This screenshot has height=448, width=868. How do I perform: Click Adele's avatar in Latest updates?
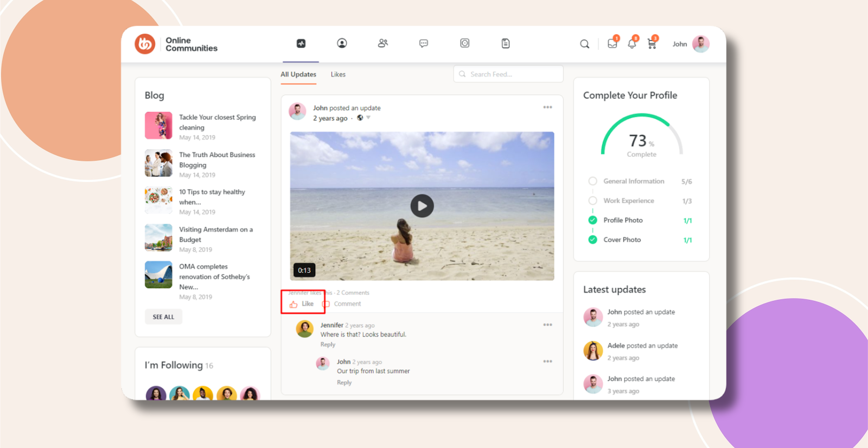593,351
